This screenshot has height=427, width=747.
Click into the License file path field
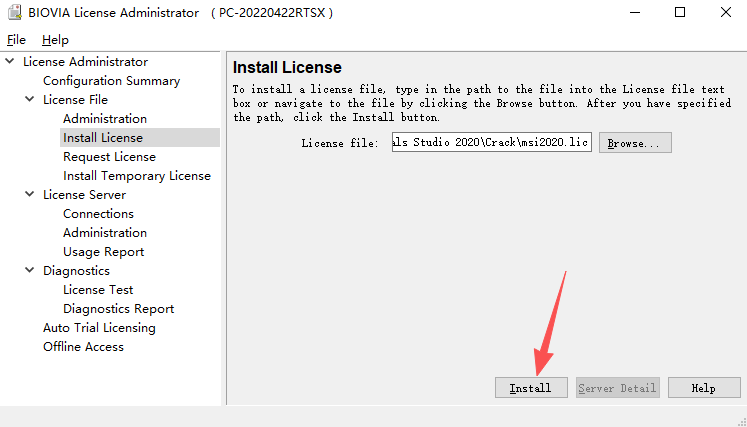coord(492,142)
